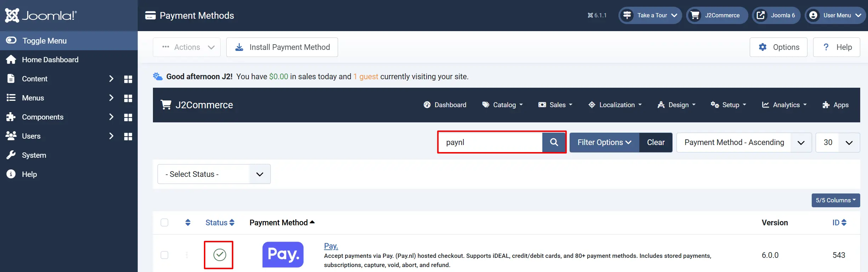868x272 pixels.
Task: Open Menus dashboard grid icon
Action: 128,98
